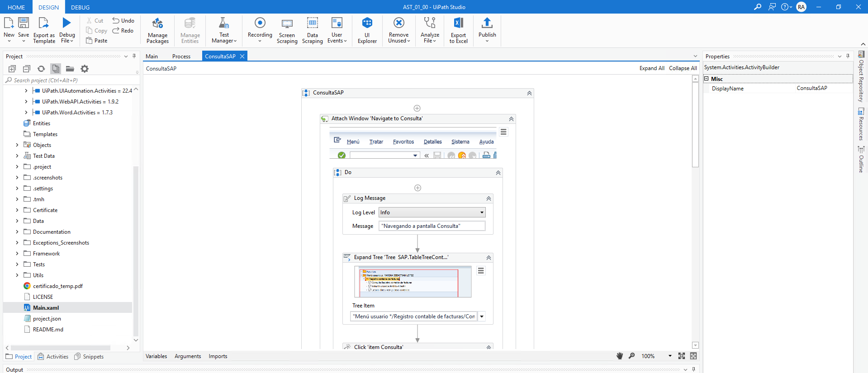Open the Main workflow tab
This screenshot has height=373, width=868.
152,57
